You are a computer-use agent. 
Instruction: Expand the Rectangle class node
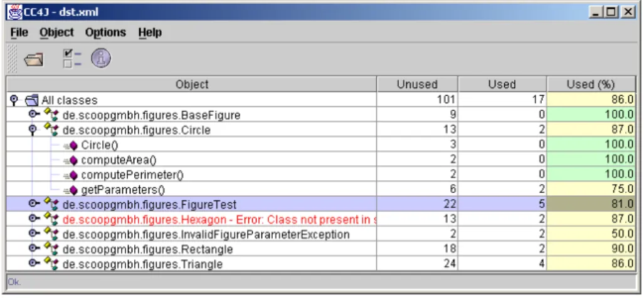[x=34, y=248]
